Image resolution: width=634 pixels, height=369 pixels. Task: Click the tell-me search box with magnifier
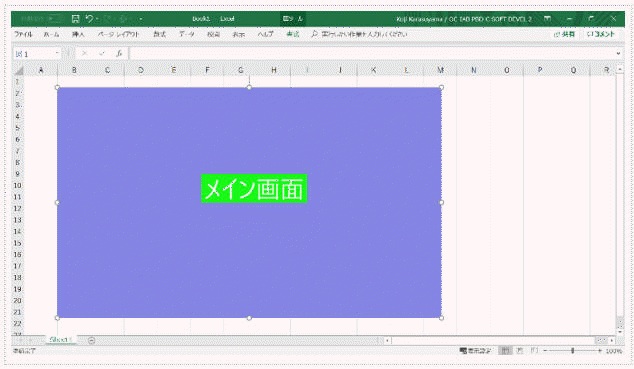(359, 34)
